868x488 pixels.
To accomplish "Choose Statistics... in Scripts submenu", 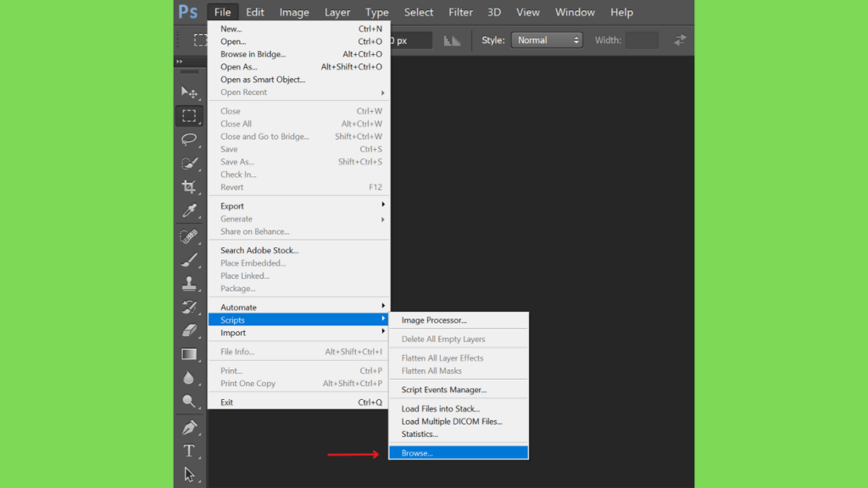I will (459, 435).
